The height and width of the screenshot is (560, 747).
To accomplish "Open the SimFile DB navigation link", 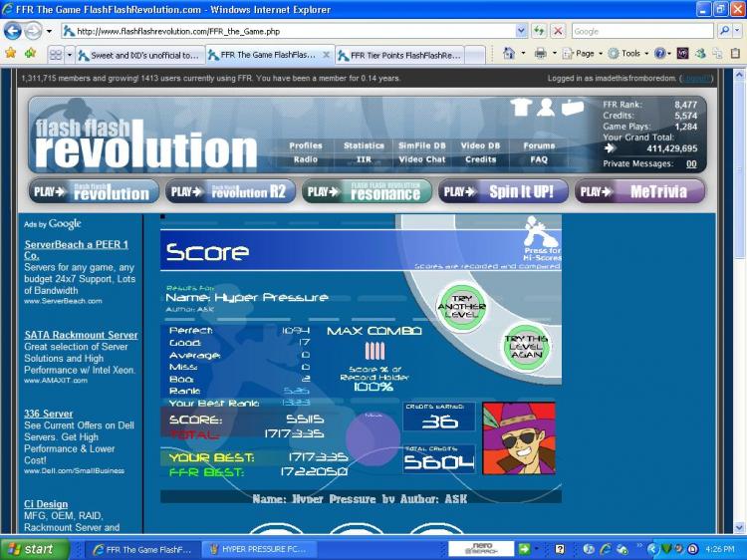I will (x=421, y=145).
